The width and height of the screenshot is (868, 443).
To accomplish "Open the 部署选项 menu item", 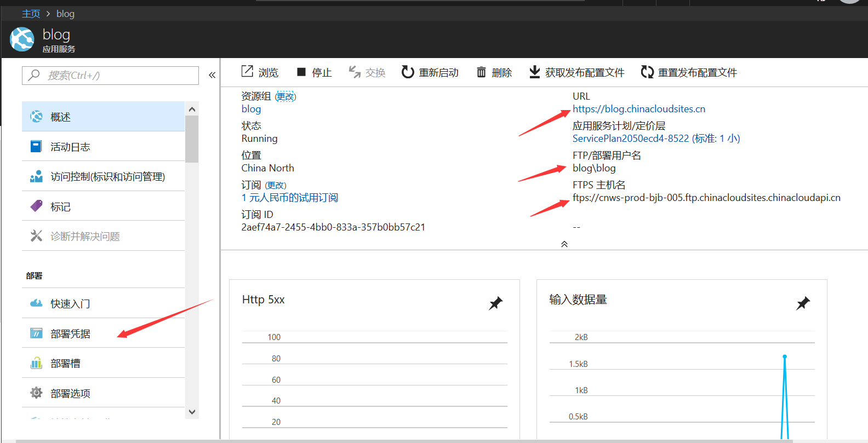I will (103, 393).
